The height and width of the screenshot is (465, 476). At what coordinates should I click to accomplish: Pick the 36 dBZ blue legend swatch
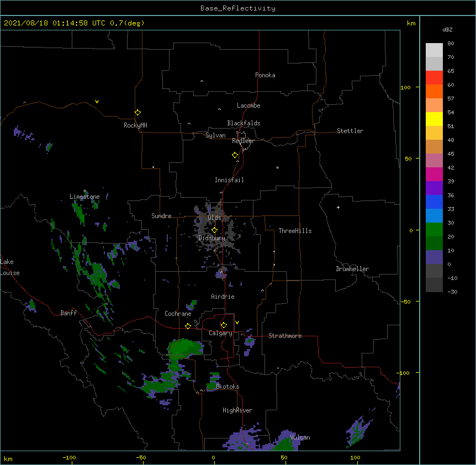click(434, 202)
